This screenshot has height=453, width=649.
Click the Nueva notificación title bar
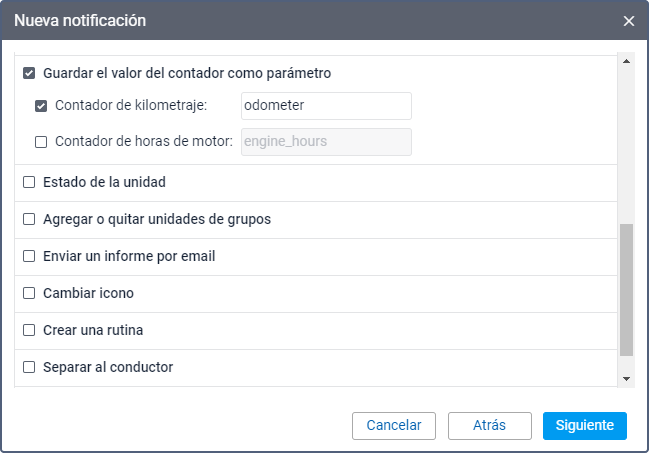300,21
